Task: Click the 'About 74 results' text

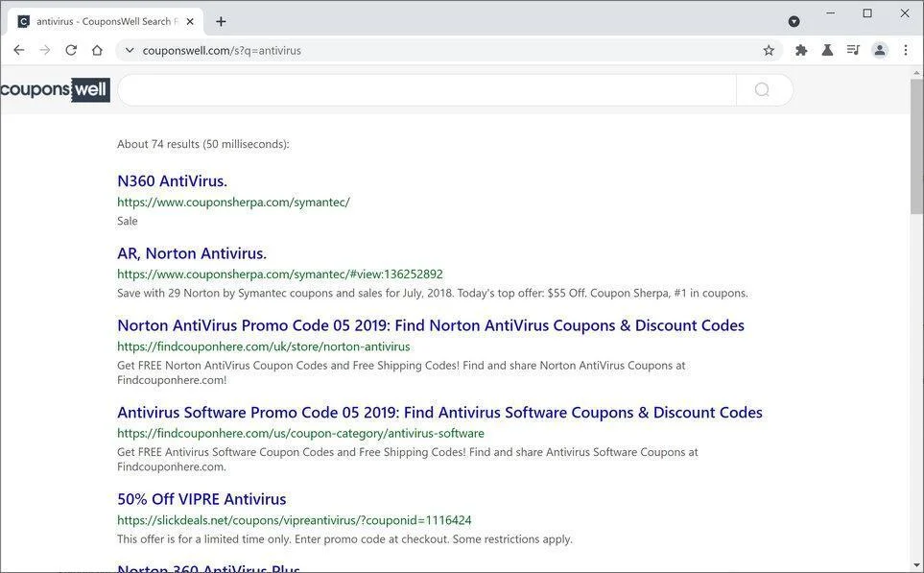Action: 203,144
